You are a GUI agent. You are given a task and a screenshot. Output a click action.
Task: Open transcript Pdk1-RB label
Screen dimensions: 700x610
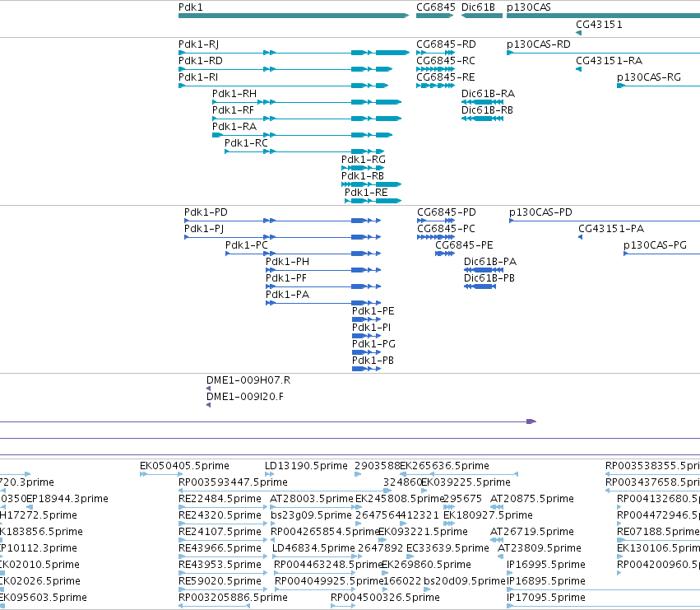(x=363, y=176)
